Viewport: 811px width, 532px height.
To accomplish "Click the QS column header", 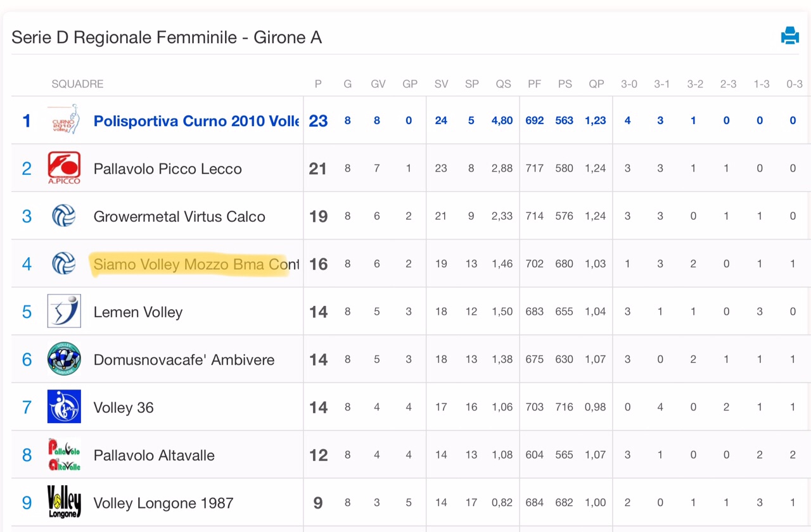I will (x=503, y=84).
